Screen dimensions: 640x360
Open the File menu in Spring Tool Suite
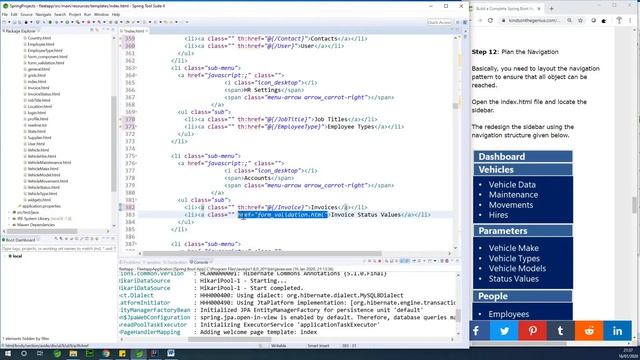pyautogui.click(x=5, y=14)
